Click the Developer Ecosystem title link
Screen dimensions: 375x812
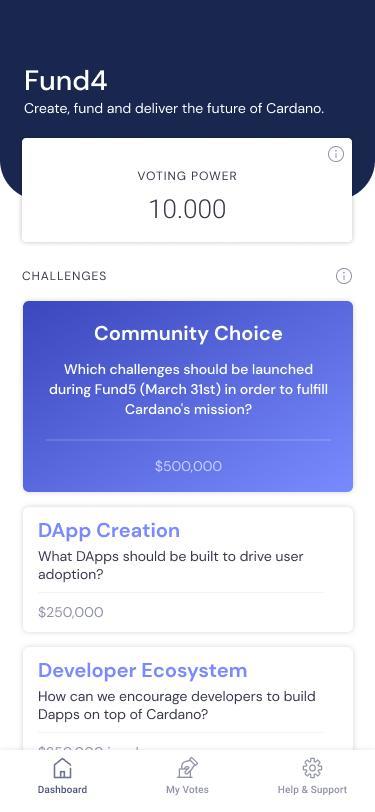[x=142, y=670]
